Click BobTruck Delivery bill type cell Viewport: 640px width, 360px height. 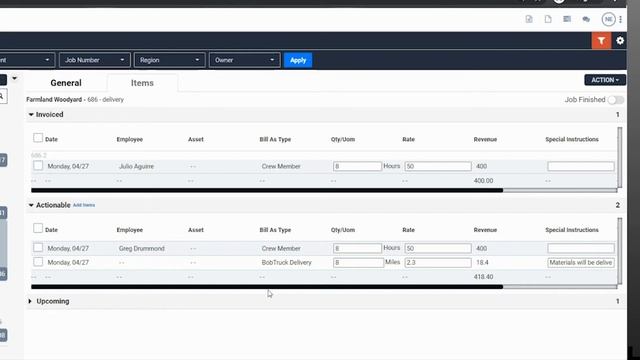[287, 262]
